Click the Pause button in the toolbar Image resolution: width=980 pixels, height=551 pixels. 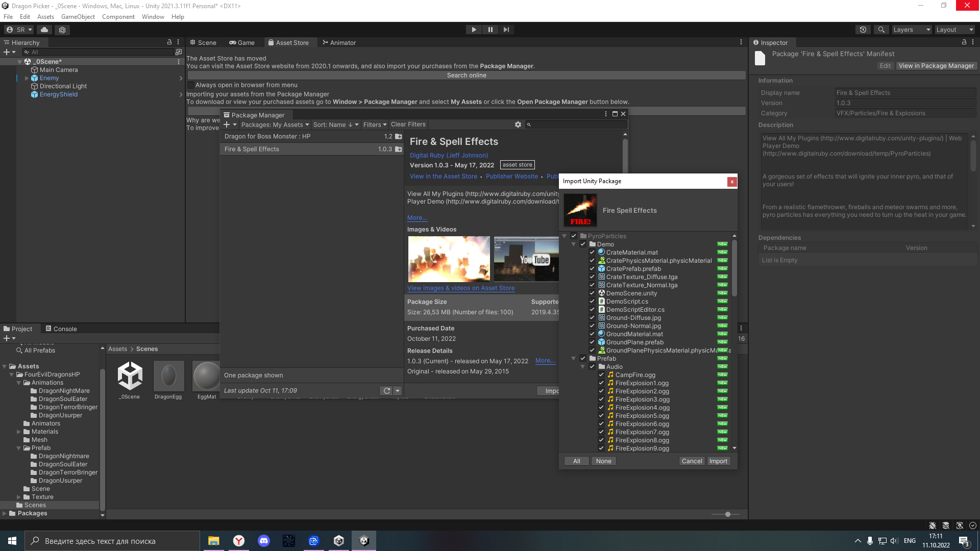pyautogui.click(x=490, y=30)
